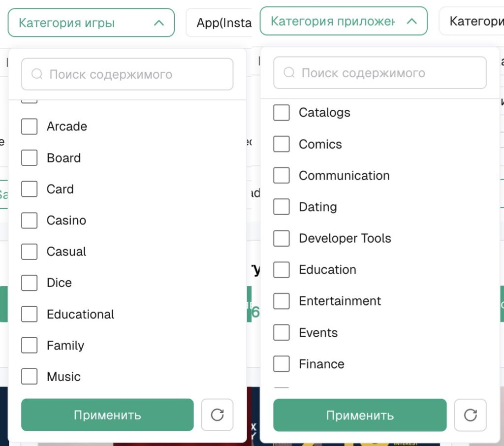Viewport: 504px width, 446px height.
Task: Enable the Dating checkbox
Action: pyautogui.click(x=281, y=207)
